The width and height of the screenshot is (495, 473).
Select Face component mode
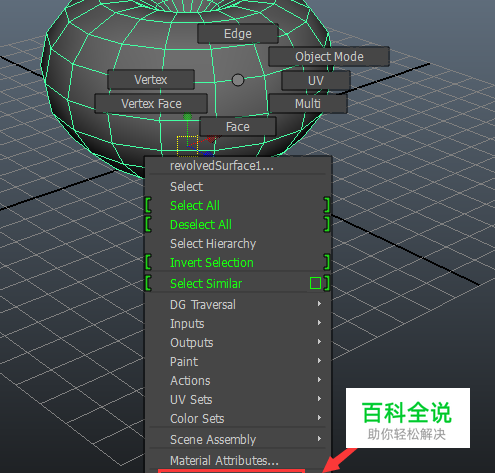coord(238,127)
